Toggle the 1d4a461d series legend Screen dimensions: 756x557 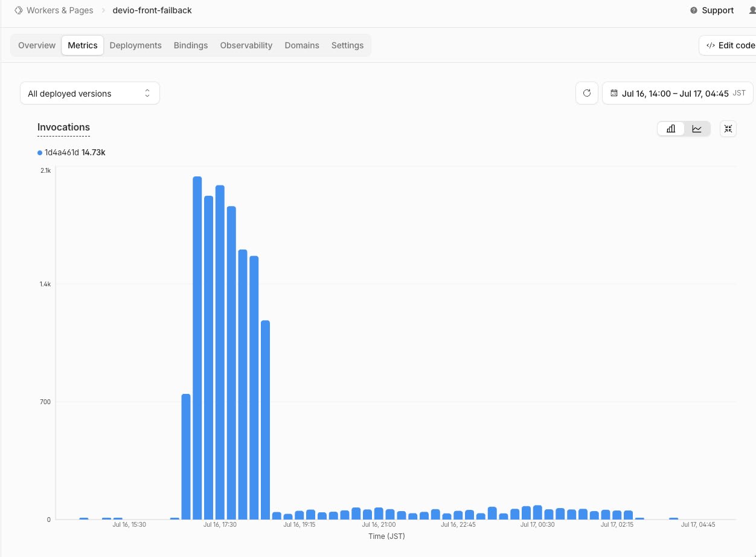tap(71, 153)
